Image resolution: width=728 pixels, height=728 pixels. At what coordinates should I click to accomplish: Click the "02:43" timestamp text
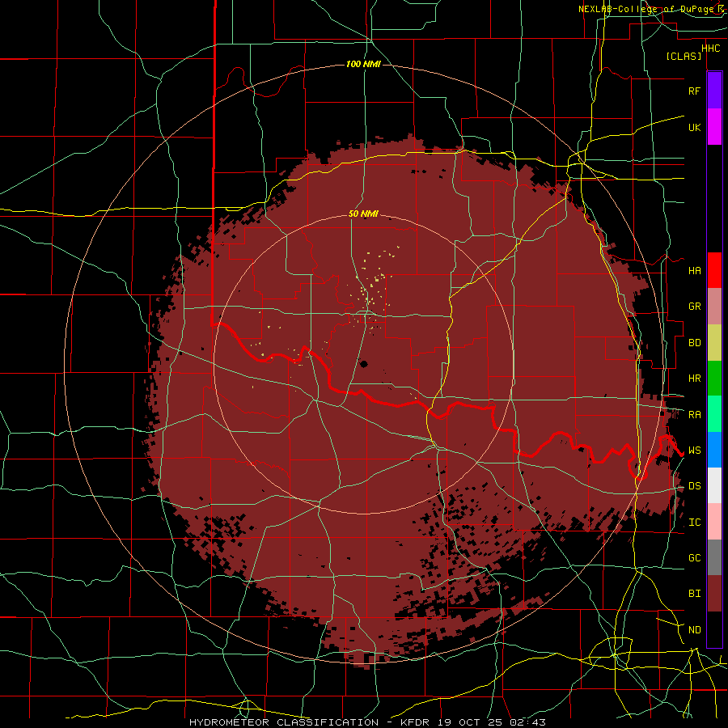click(527, 722)
